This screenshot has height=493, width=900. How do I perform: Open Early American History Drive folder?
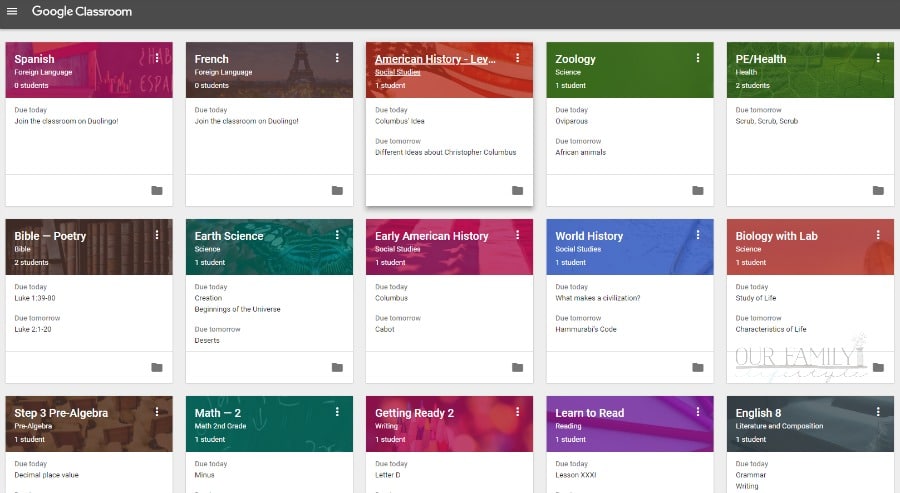click(517, 367)
